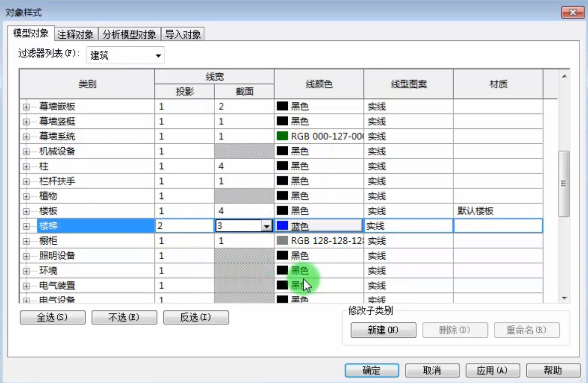Click the scrollbar down arrow in table

(x=564, y=298)
